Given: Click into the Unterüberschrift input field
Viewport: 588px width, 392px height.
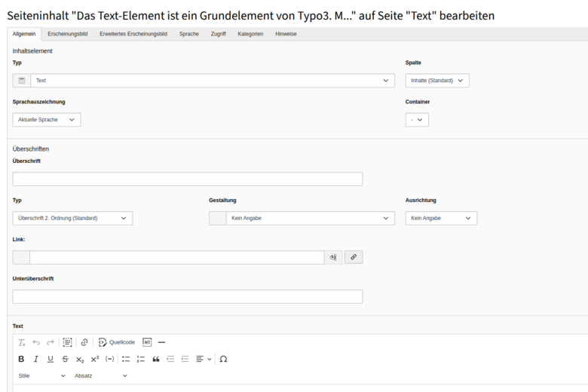Looking at the screenshot, I should click(x=188, y=297).
